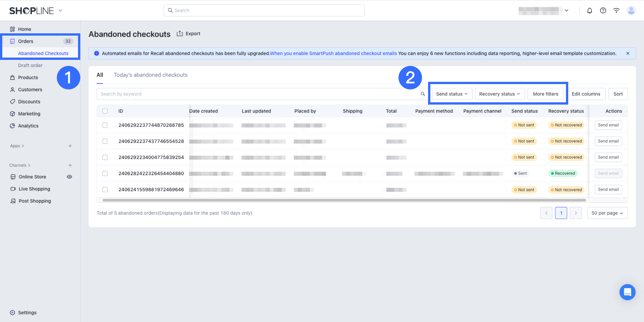This screenshot has height=322, width=644.
Task: Switch to Today's abandoned checkouts tab
Action: click(150, 75)
